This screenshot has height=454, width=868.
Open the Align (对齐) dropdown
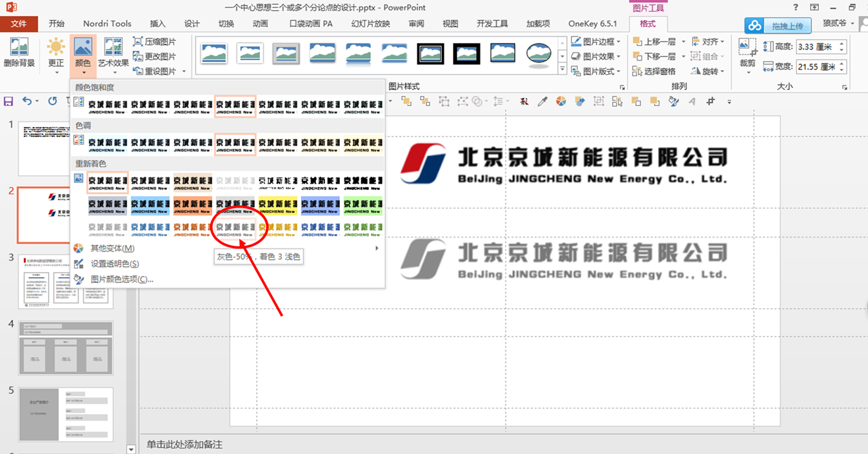click(x=707, y=41)
